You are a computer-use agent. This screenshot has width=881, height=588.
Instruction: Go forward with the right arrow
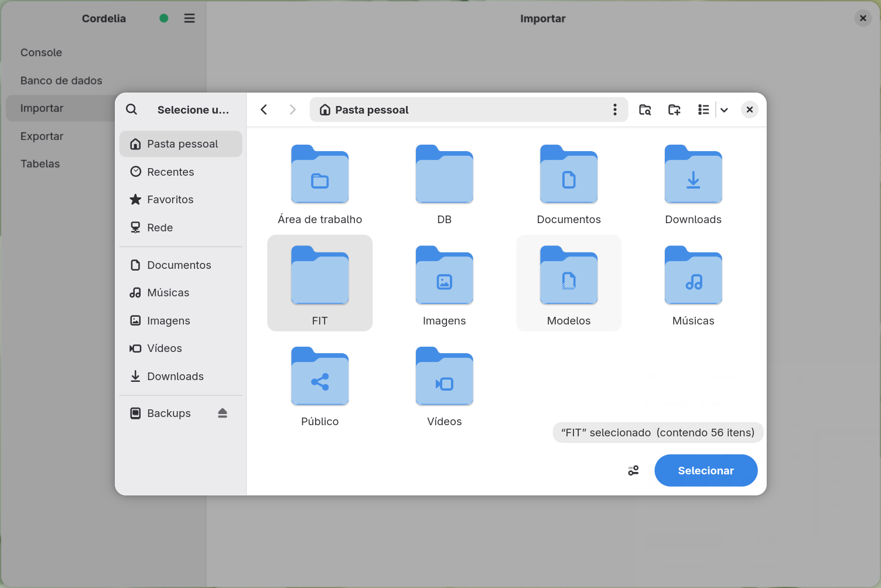pyautogui.click(x=292, y=110)
